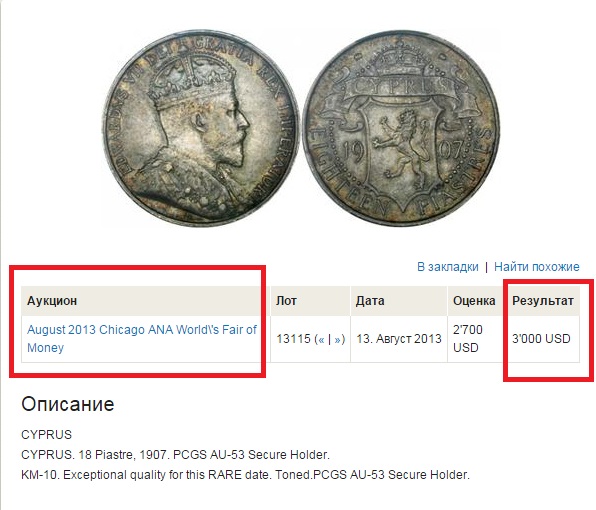Click the 'KM-10. Exceptional quality' description line
This screenshot has height=510, width=596.
pyautogui.click(x=246, y=475)
